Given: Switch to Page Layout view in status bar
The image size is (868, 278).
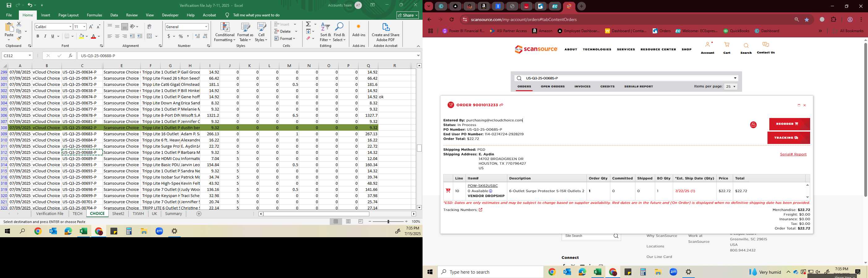Looking at the screenshot, I should 348,221.
